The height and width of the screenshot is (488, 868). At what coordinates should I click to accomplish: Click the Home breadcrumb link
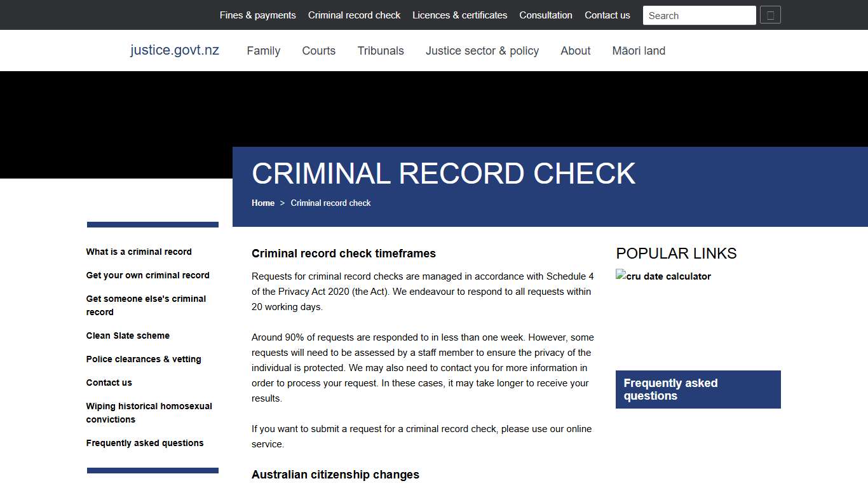pyautogui.click(x=263, y=203)
